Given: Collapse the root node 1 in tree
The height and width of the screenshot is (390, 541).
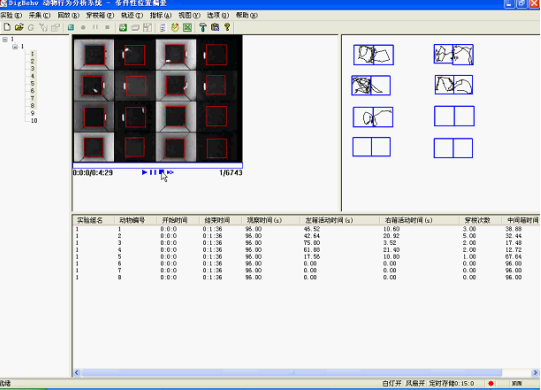Looking at the screenshot, I should pos(5,39).
